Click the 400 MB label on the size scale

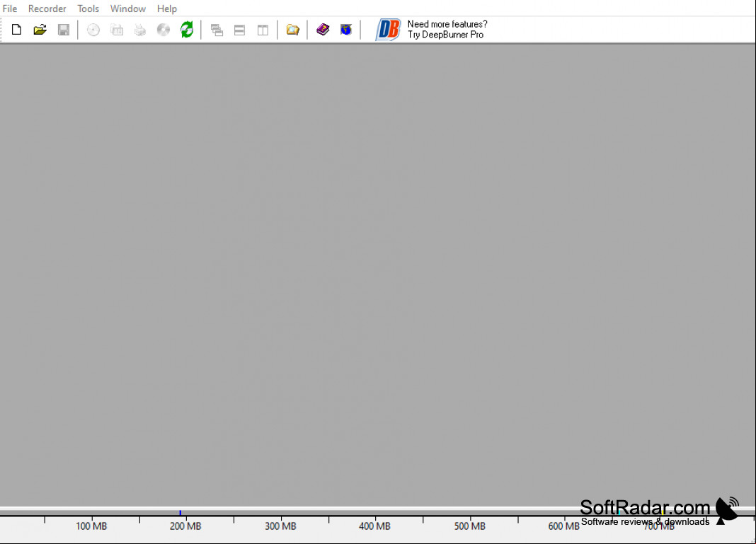[374, 526]
